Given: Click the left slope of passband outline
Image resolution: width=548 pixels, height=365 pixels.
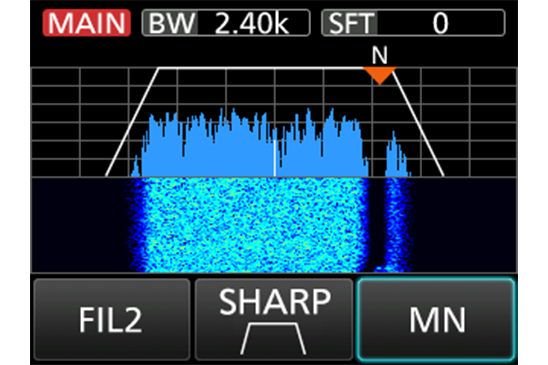Looking at the screenshot, I should coord(132,122).
